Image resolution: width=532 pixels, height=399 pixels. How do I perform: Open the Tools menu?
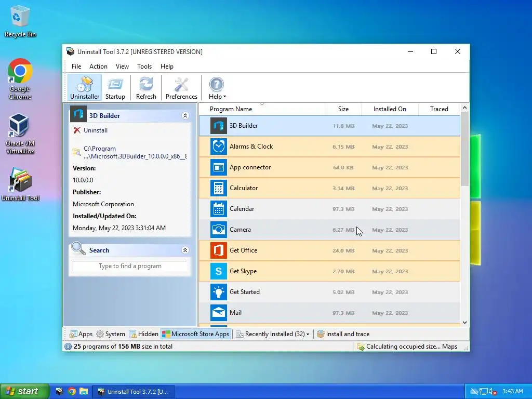144,66
